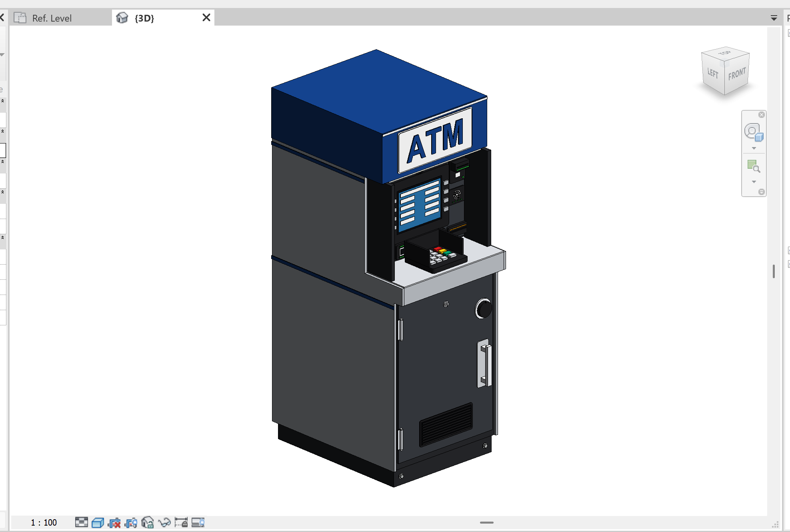Click the Zoom Region icon in navigation bar
Viewport: 790px width, 532px height.
754,166
